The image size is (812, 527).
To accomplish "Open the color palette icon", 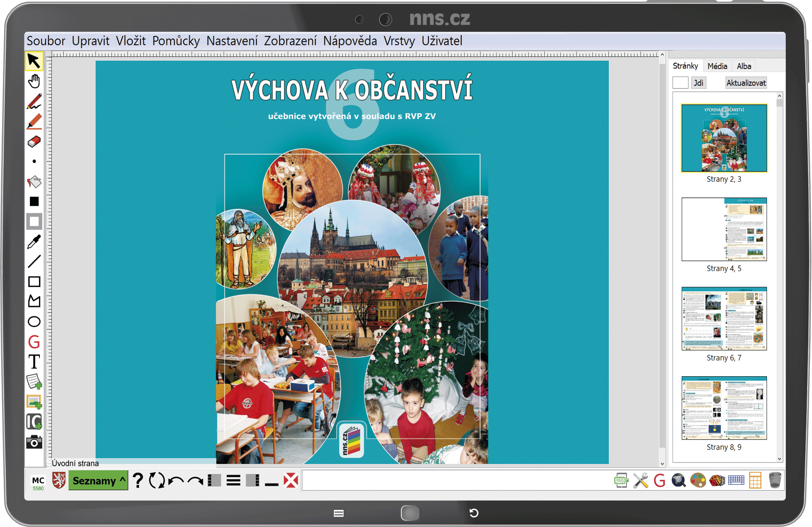I will click(x=698, y=480).
